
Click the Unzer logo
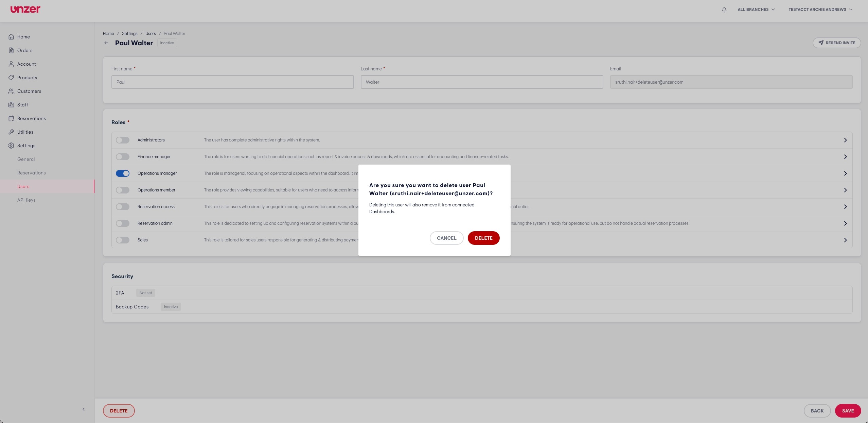pyautogui.click(x=25, y=9)
